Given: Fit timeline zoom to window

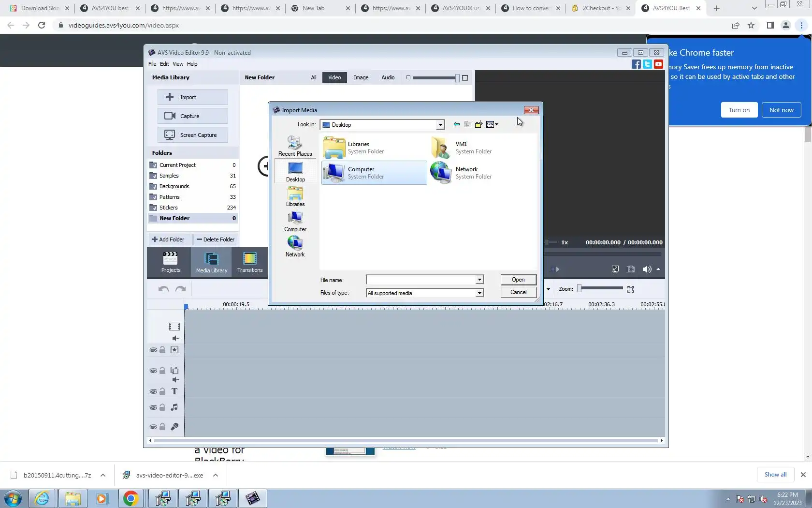Looking at the screenshot, I should click(631, 289).
